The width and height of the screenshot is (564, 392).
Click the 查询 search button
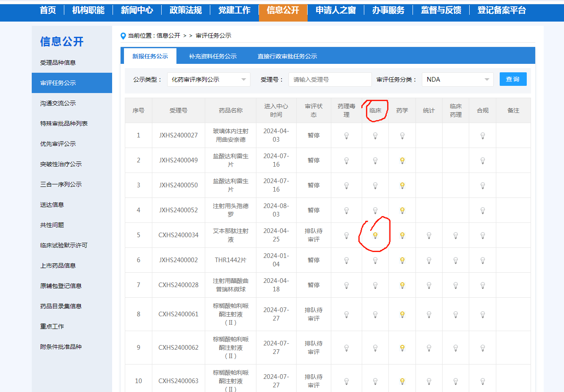513,79
